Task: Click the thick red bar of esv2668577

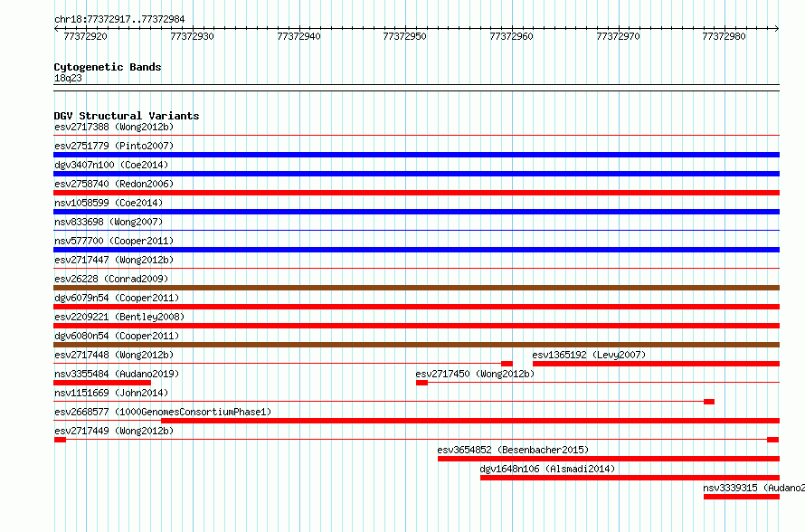Action: 470,421
